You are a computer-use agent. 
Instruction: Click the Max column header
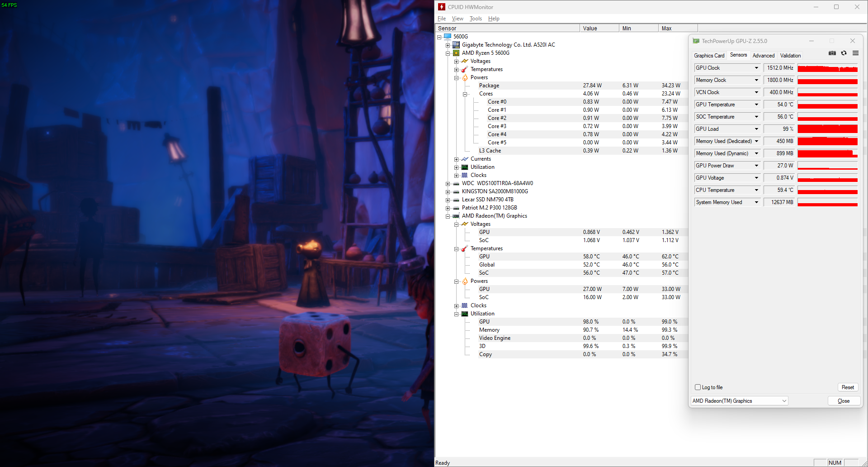click(678, 28)
